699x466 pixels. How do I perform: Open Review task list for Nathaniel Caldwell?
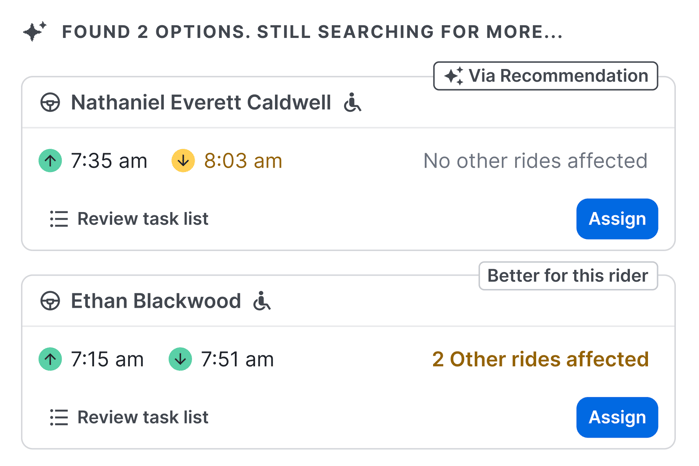point(142,219)
